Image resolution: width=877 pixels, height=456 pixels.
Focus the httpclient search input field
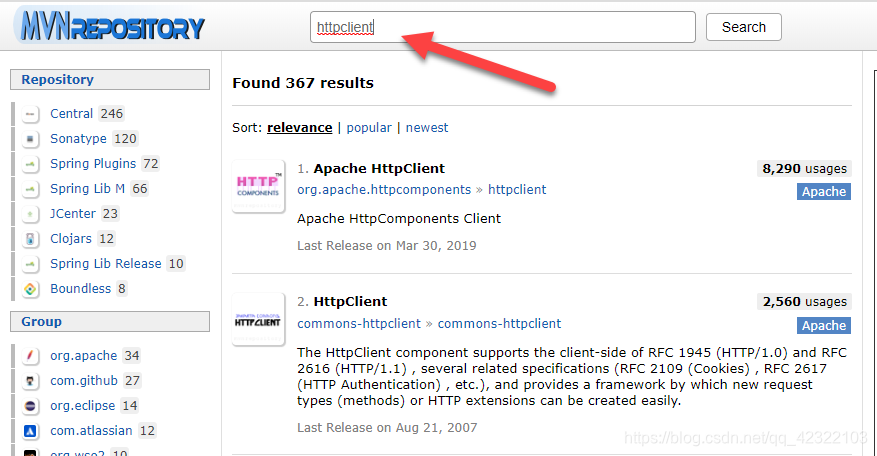(503, 27)
